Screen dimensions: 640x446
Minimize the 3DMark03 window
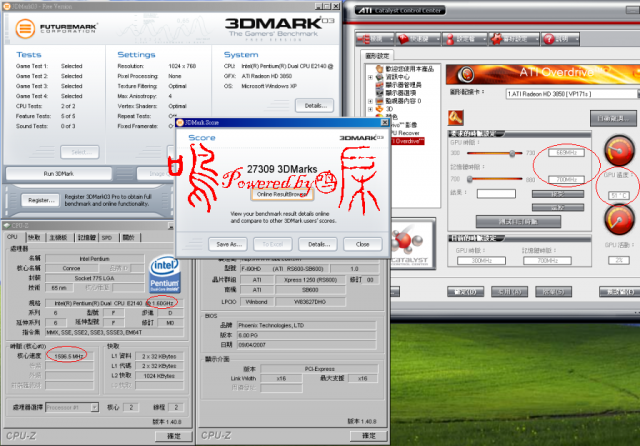coord(318,6)
